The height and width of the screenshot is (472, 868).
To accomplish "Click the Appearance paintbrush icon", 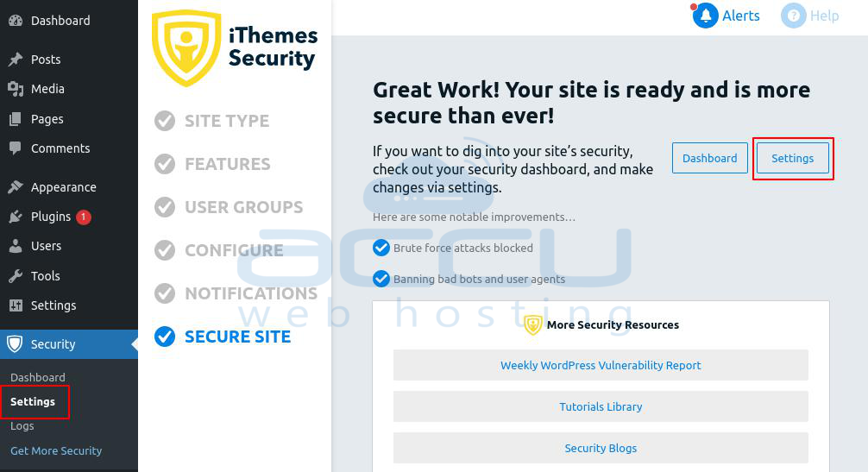I will tap(16, 187).
